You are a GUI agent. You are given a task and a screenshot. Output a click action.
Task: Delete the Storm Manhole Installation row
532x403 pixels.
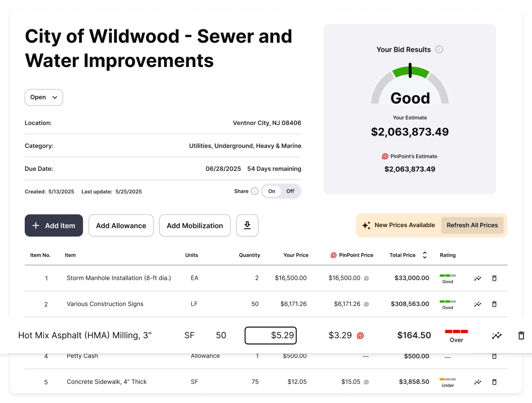tap(494, 278)
